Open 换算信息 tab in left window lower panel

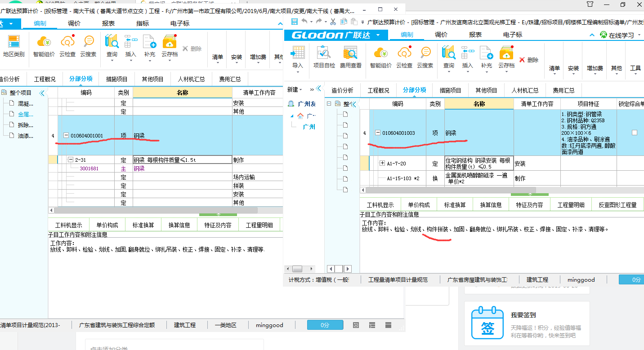[179, 225]
